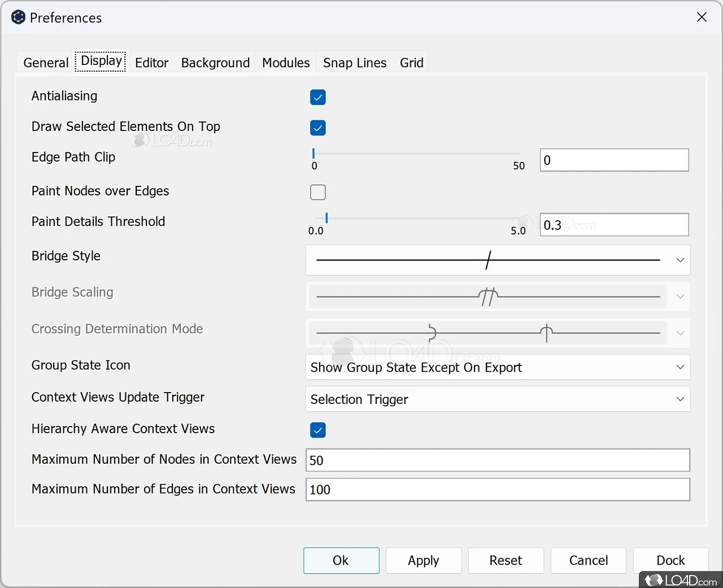Select the Background tab
This screenshot has width=723, height=588.
click(215, 63)
